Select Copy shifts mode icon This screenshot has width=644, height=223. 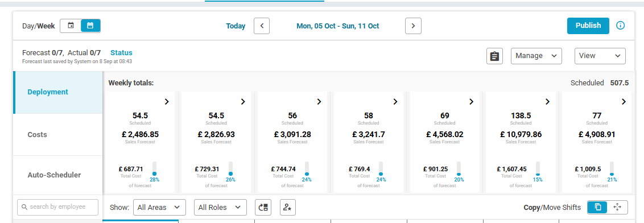[597, 208]
